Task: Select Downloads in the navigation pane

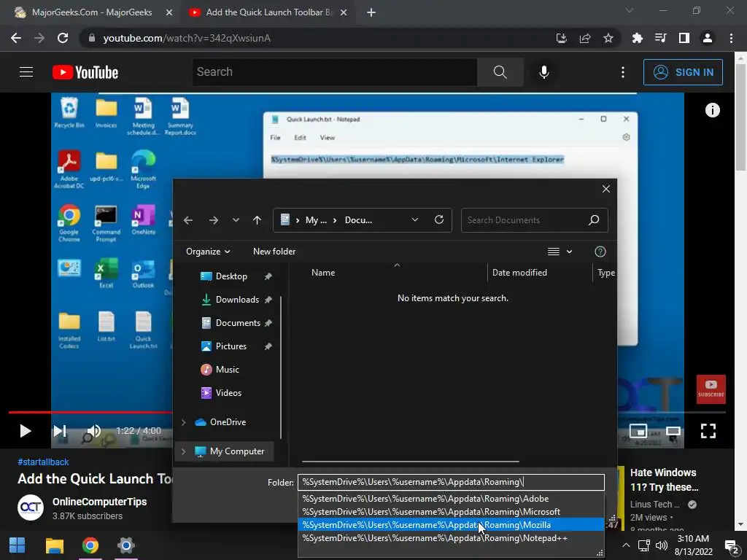Action: click(x=237, y=300)
